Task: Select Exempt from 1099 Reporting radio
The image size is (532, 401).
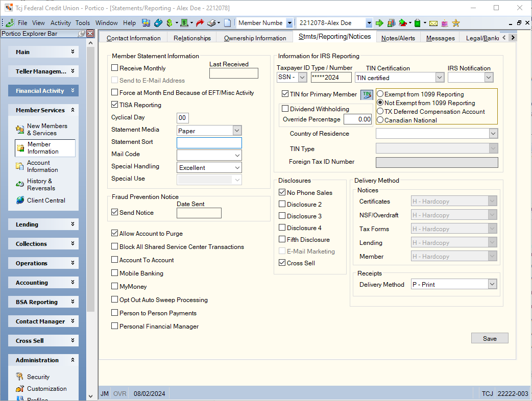Action: (380, 94)
